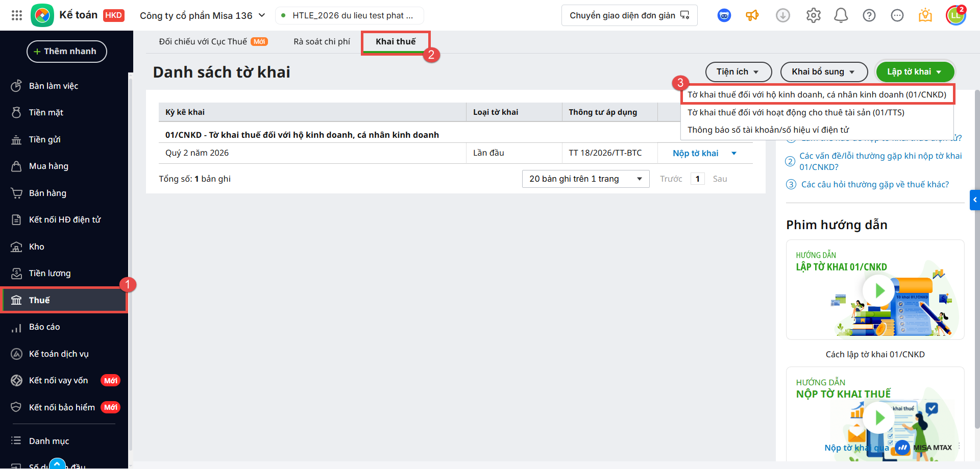
Task: Select tờ khai 01/TTS menu option
Action: click(795, 112)
